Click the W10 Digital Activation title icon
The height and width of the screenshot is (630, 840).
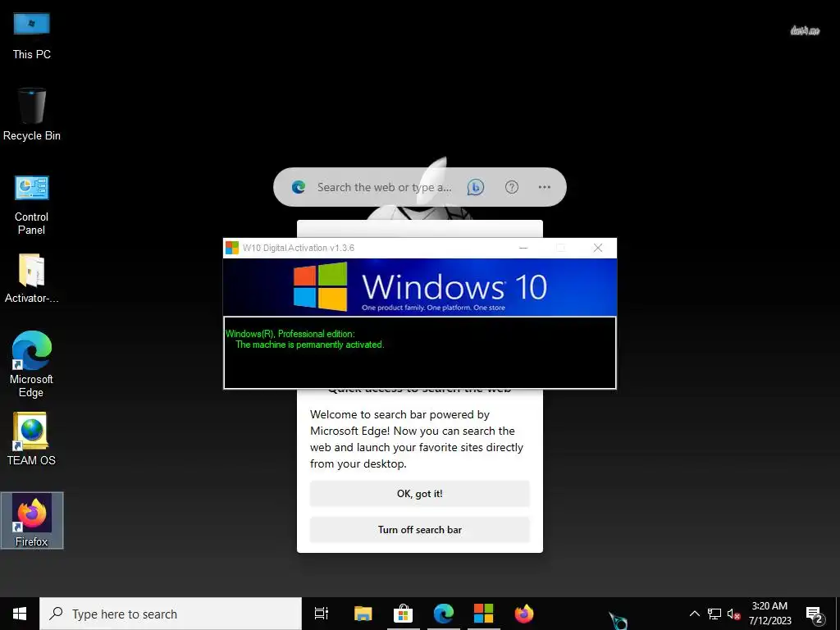coord(232,248)
